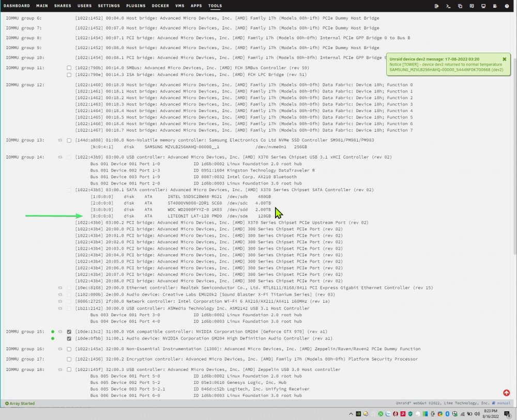Open the help question mark icon
517x420 pixels.
(x=507, y=6)
